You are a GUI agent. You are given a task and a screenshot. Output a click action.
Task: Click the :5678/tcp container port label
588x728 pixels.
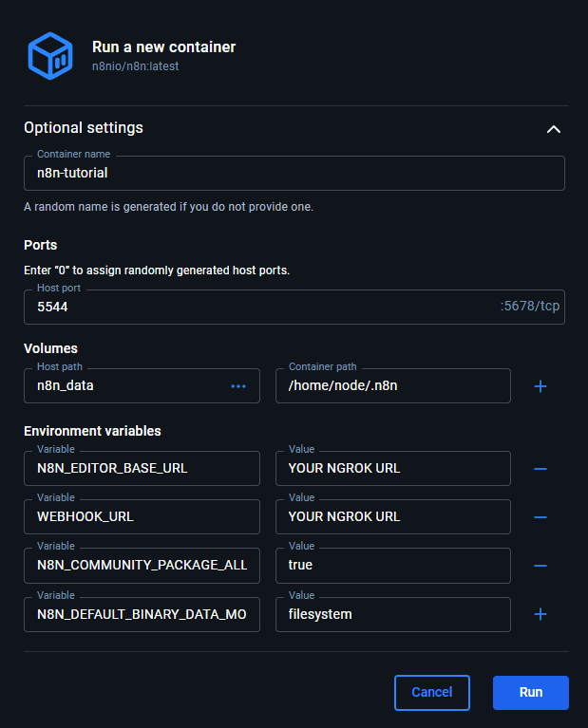coord(530,306)
